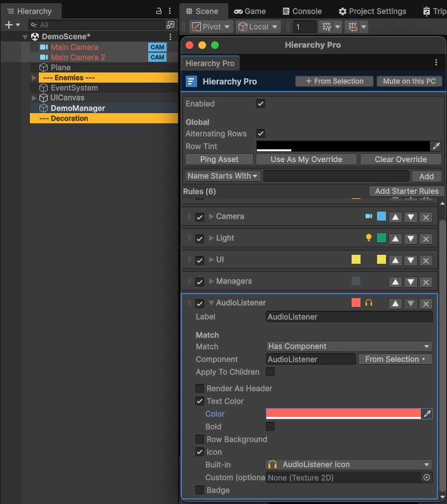The width and height of the screenshot is (447, 504).
Task: Move the Light rule up
Action: [395, 238]
